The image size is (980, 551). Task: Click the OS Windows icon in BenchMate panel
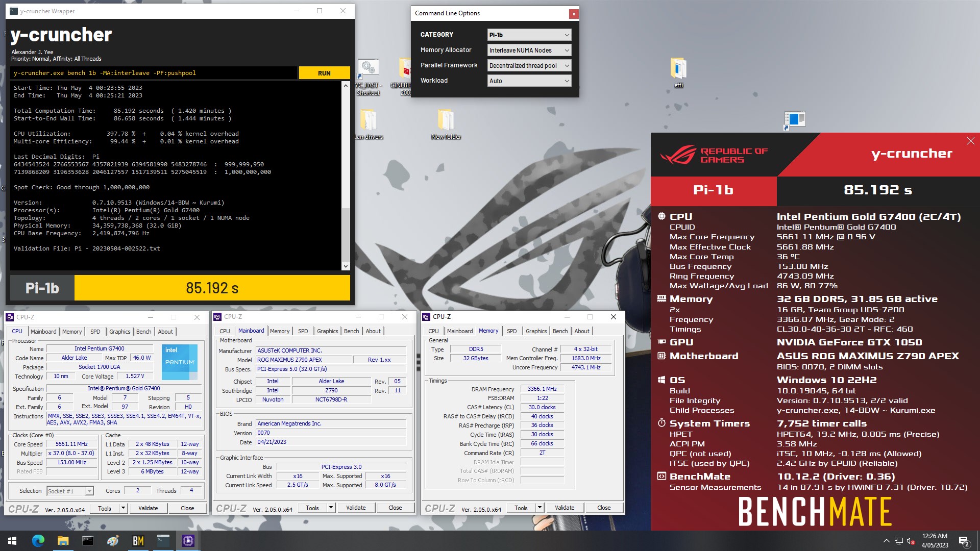pos(661,380)
